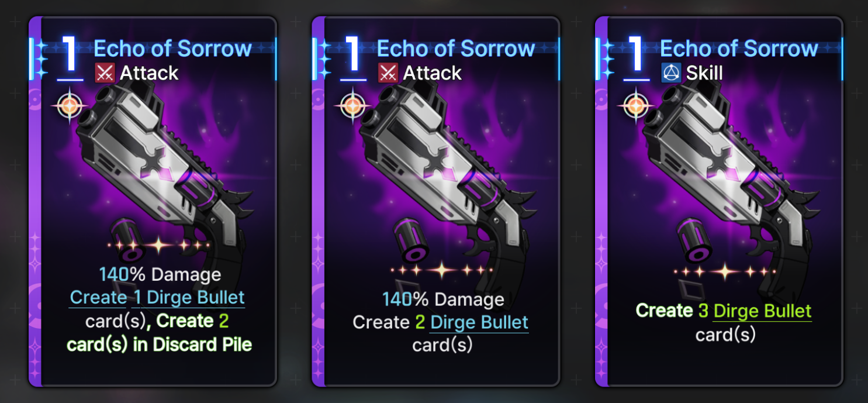Open green 'Dirge Bullet' link on Skill card

(x=762, y=311)
